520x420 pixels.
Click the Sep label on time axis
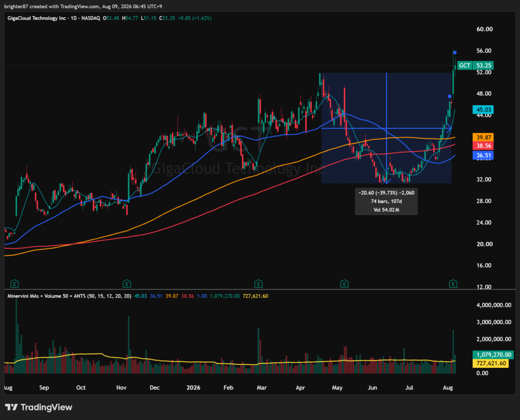click(x=44, y=388)
